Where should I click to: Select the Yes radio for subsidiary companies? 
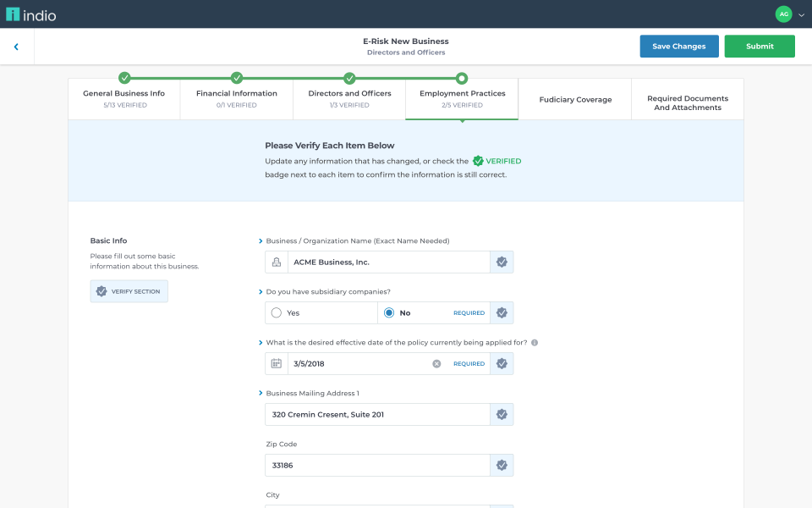[276, 312]
